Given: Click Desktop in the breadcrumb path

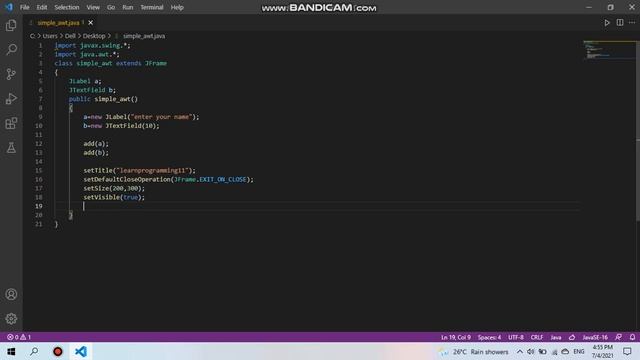Looking at the screenshot, I should 94,36.
